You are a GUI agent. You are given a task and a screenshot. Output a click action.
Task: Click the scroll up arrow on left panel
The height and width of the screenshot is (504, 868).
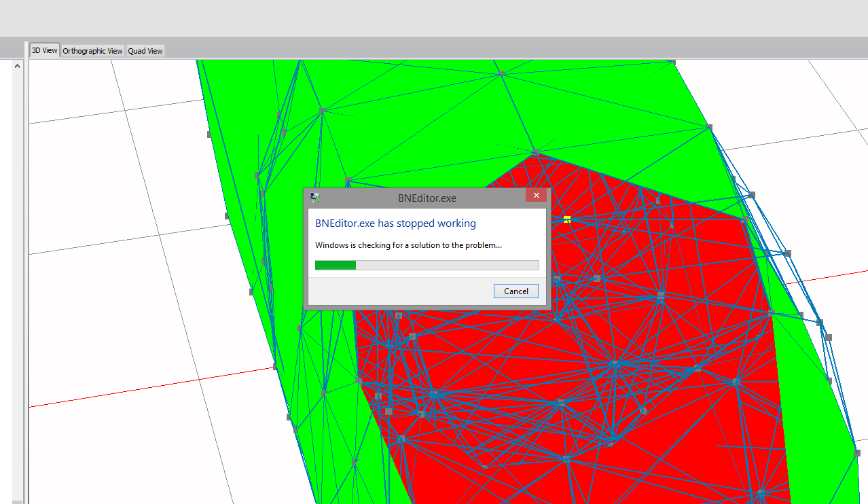pos(18,66)
